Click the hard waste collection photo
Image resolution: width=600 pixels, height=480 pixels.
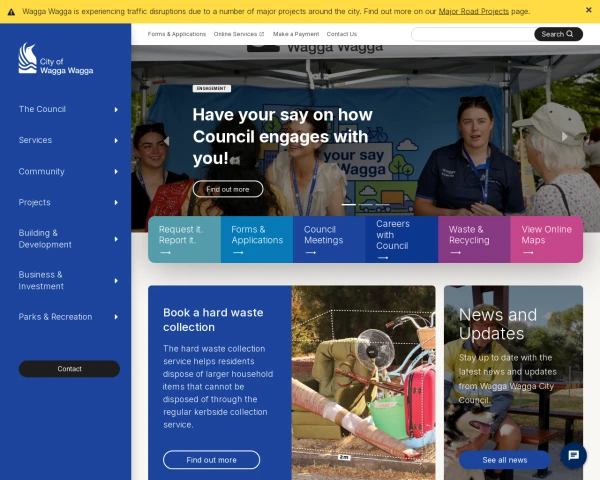pos(364,383)
